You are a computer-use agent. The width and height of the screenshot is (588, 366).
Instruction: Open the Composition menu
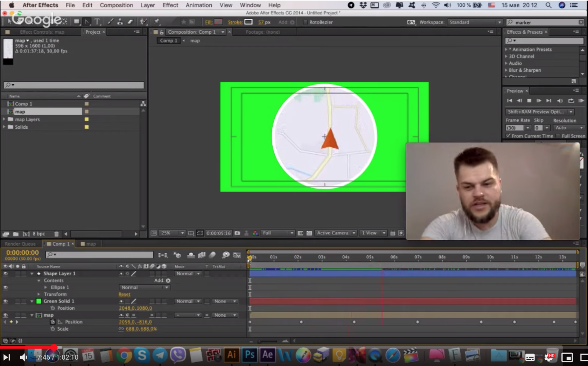pos(116,5)
